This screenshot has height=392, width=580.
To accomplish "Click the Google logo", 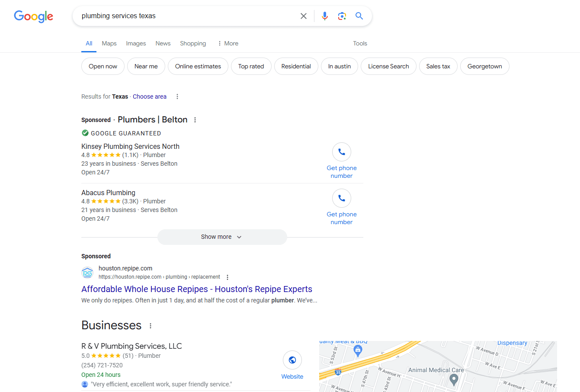I will click(33, 16).
